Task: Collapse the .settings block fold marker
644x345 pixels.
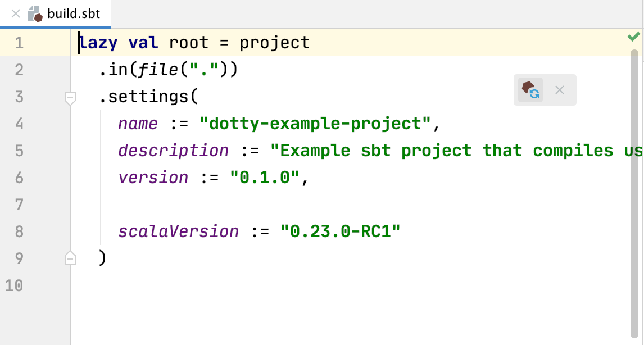Action: [70, 98]
